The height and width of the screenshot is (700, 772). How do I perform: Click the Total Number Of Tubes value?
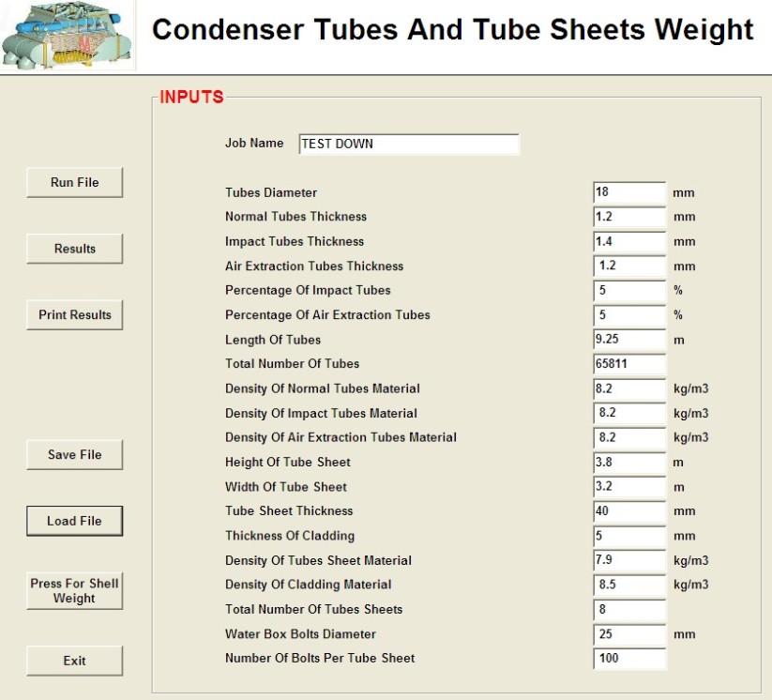pos(629,364)
